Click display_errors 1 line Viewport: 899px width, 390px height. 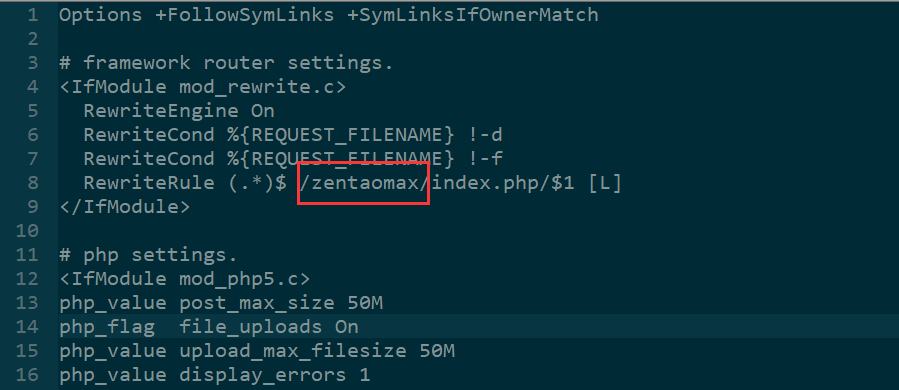coord(214,375)
